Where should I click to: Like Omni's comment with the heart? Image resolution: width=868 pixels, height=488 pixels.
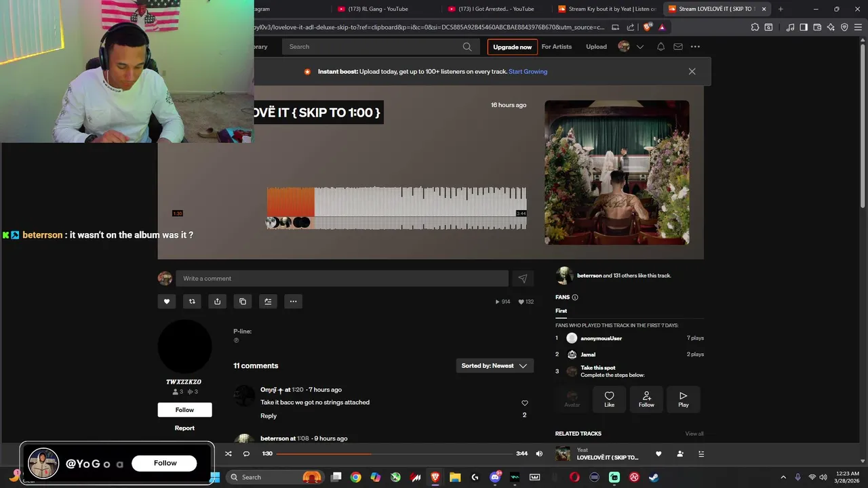[524, 403]
